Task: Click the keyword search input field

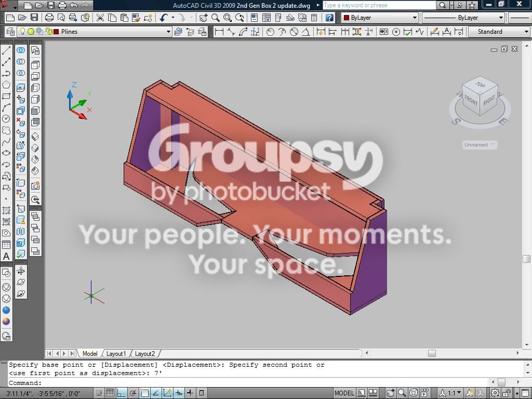Action: pyautogui.click(x=379, y=5)
